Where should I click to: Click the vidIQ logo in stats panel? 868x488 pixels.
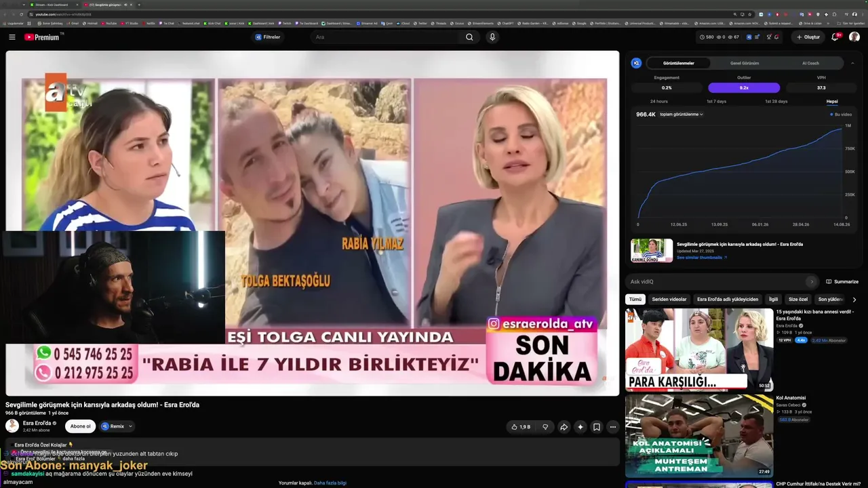636,63
